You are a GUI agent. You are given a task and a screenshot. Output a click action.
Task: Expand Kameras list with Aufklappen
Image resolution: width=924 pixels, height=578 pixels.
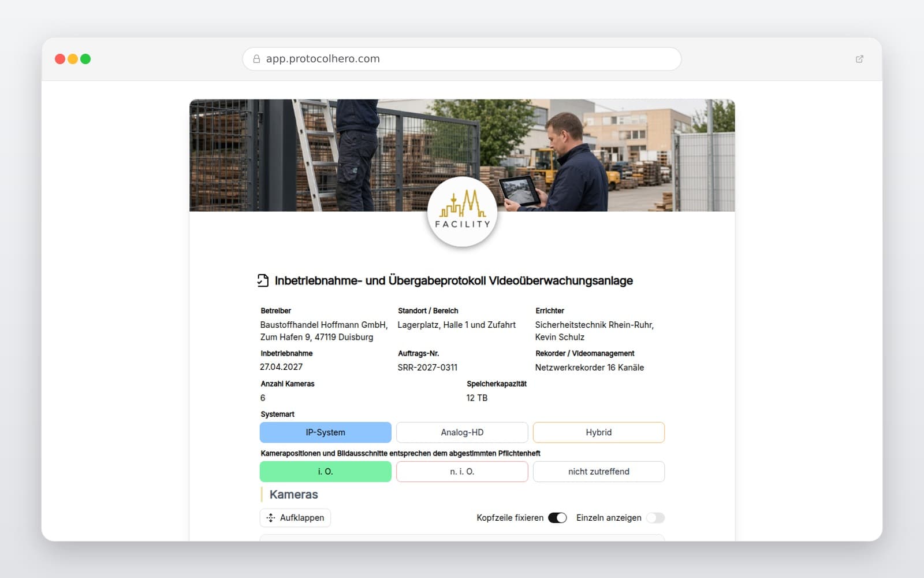click(x=295, y=518)
